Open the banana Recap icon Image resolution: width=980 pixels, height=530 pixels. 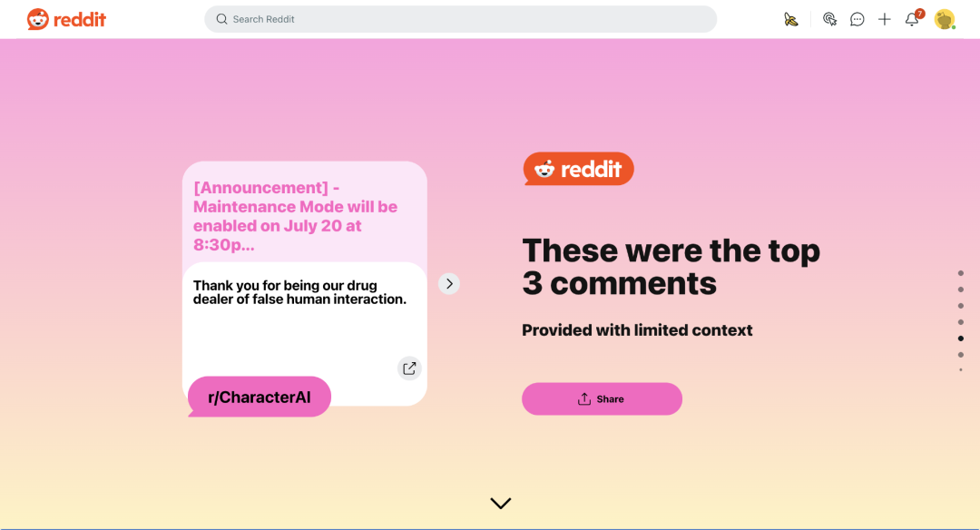click(791, 19)
